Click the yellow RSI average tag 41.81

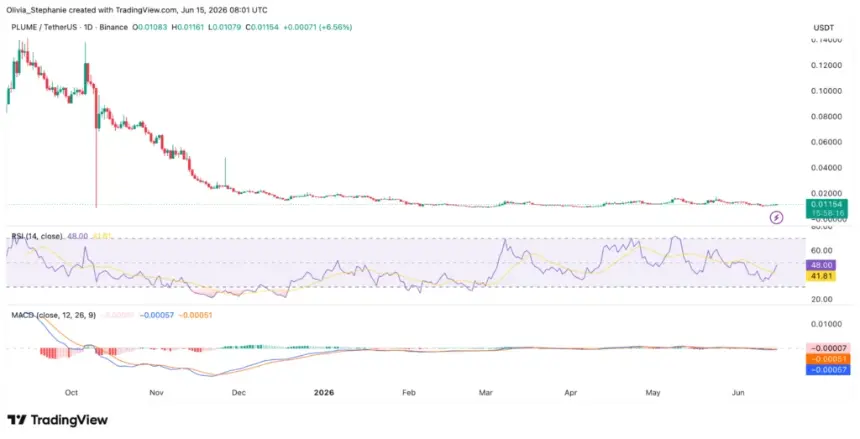pos(821,276)
